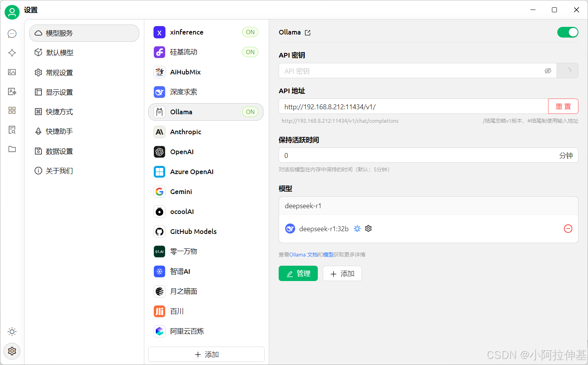Remove the deepseek-r1:32b model

[x=568, y=229]
